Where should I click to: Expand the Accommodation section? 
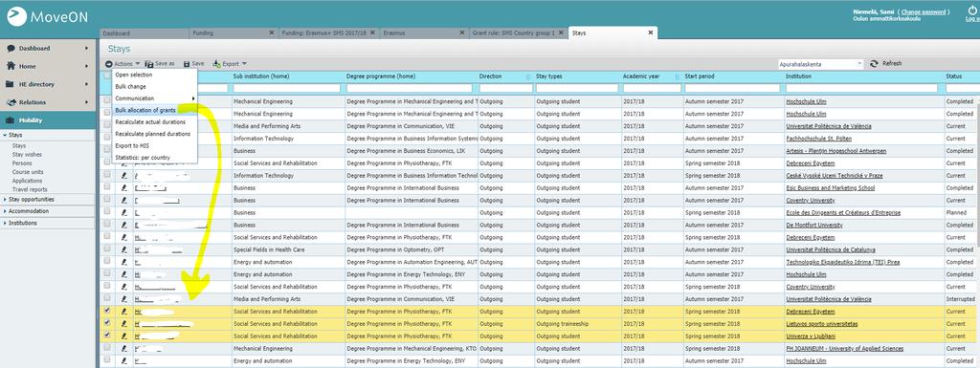(x=48, y=211)
